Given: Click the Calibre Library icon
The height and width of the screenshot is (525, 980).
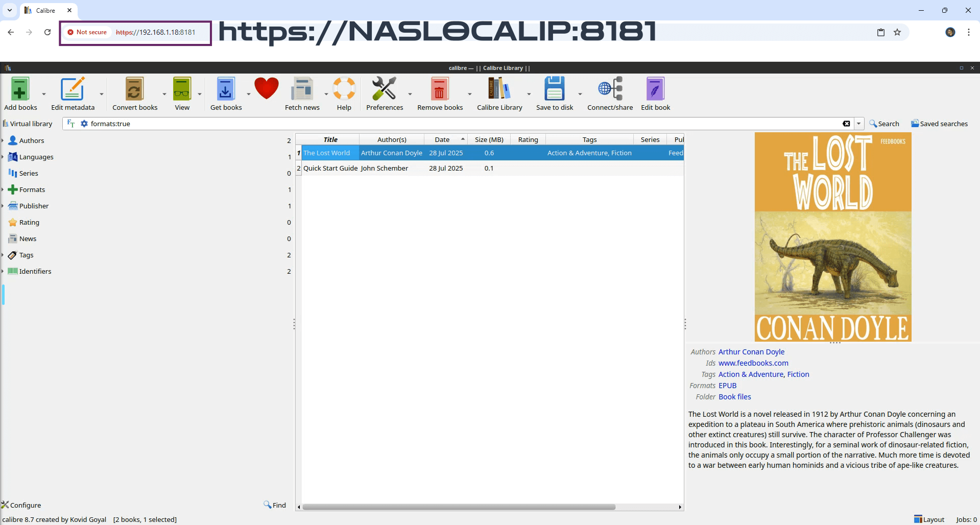Looking at the screenshot, I should point(499,89).
